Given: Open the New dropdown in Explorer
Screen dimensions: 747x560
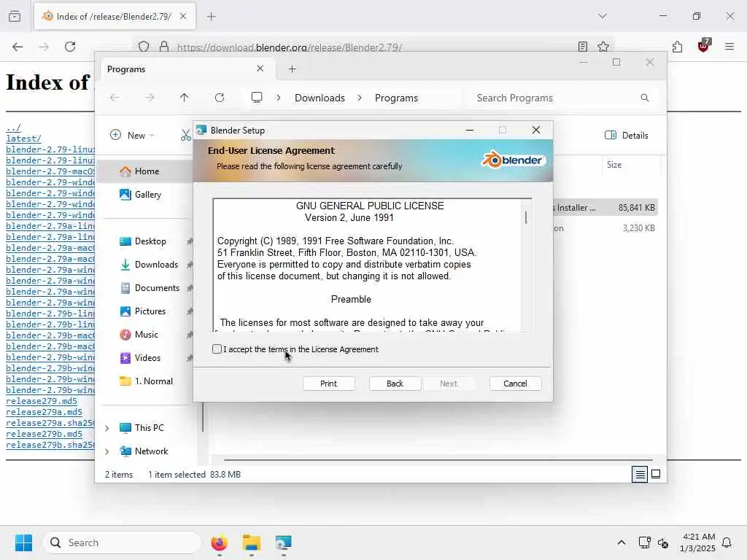Looking at the screenshot, I should [x=132, y=135].
